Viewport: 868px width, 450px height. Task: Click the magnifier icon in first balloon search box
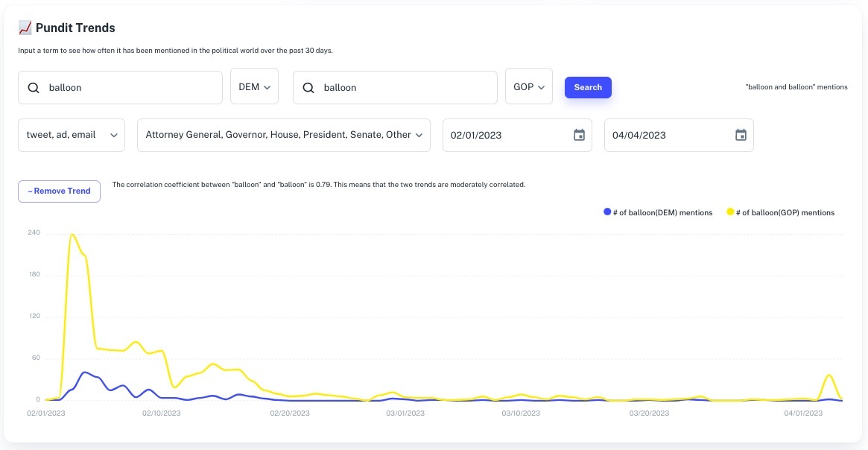(34, 87)
